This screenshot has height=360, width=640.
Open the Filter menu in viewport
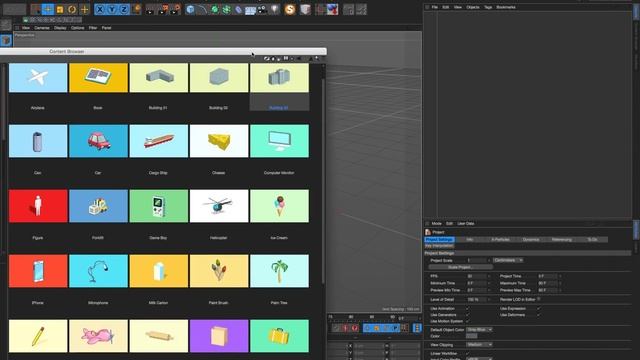click(93, 28)
